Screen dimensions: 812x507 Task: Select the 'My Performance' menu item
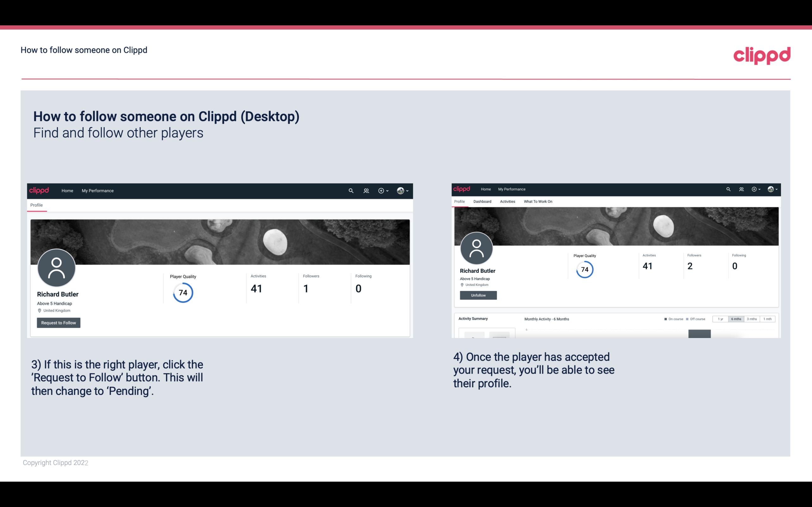(97, 190)
